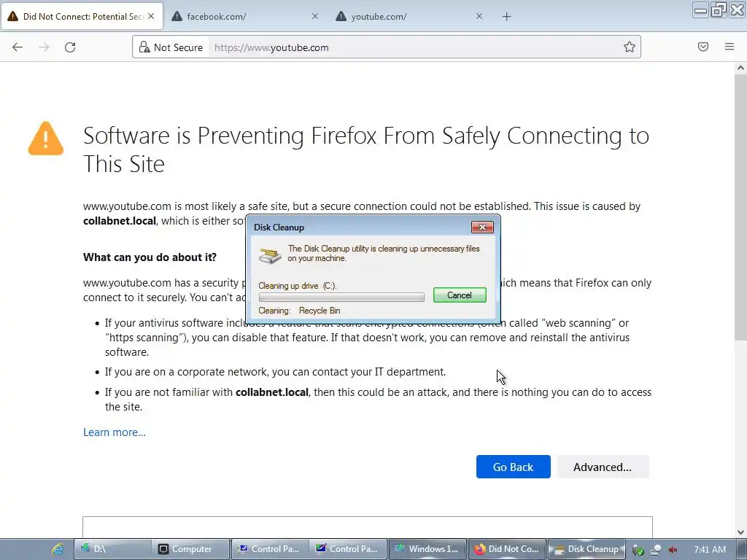Cancel the Disk Cleanup operation
This screenshot has width=747, height=560.
460,295
